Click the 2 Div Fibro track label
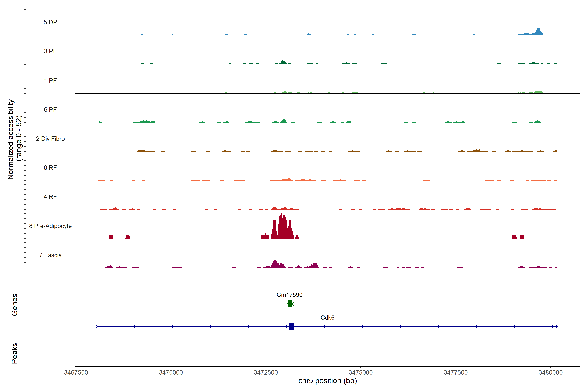The image size is (588, 392). click(50, 139)
